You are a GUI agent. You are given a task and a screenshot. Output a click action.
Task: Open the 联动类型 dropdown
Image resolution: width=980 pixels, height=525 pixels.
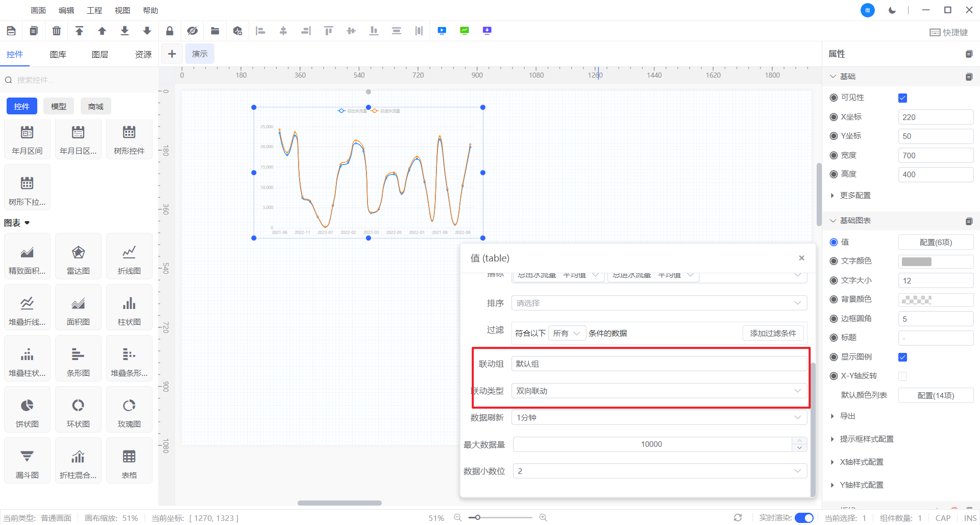[x=658, y=391]
